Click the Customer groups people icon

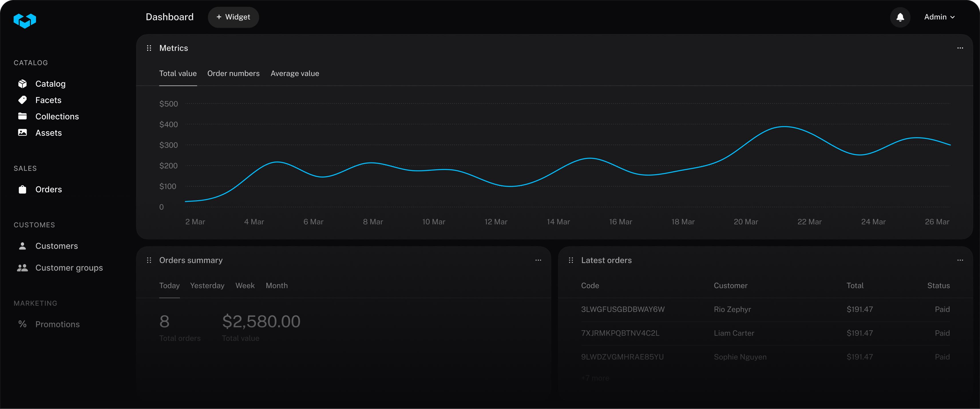[x=22, y=268]
